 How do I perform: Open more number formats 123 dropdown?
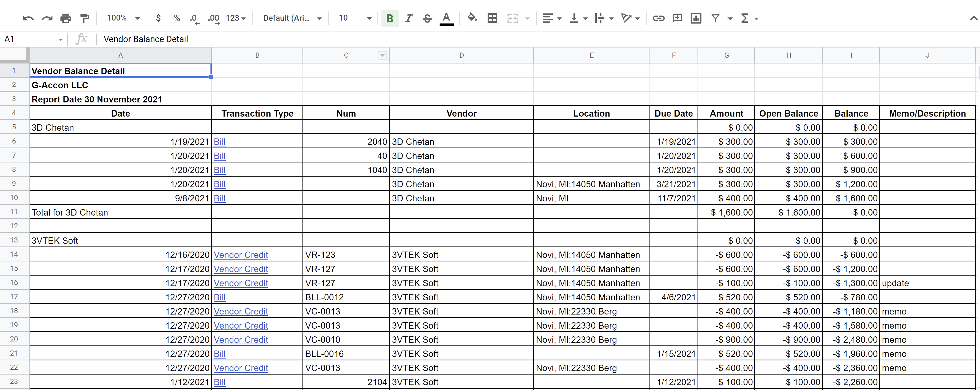pyautogui.click(x=236, y=18)
